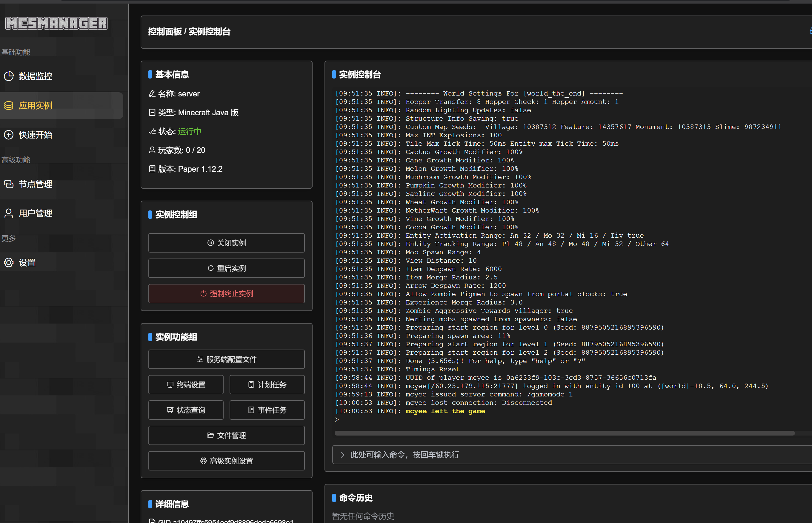Click the database icon beside 应用实例
812x523 pixels.
(x=9, y=106)
